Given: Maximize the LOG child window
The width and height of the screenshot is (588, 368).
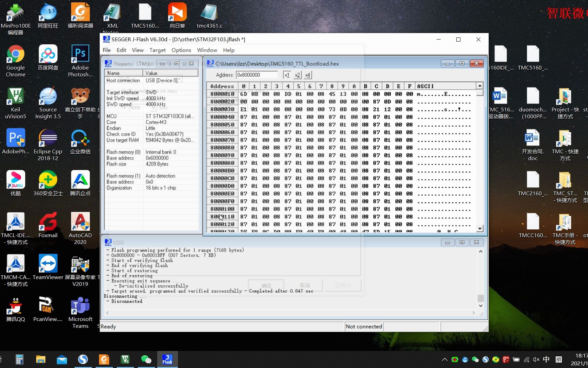Looking at the screenshot, I should 462,242.
